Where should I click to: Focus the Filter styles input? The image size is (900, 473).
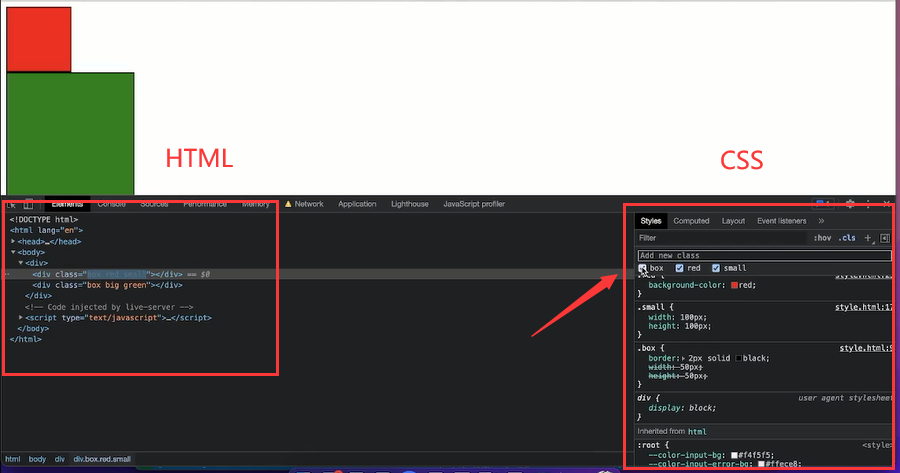point(721,238)
